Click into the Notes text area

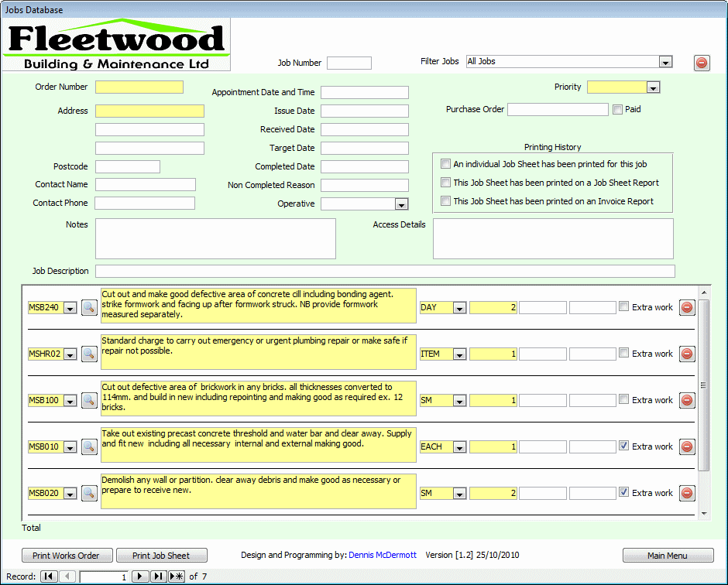[215, 238]
